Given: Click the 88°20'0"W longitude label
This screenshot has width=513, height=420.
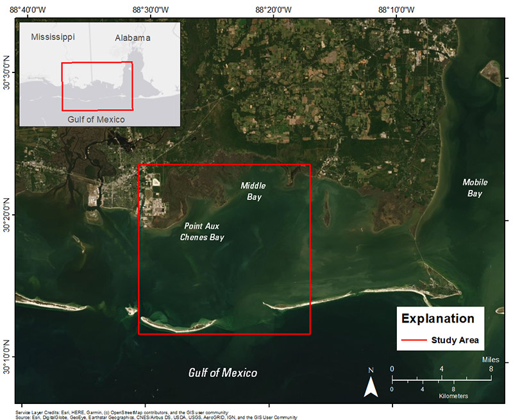Looking at the screenshot, I should coord(272,10).
